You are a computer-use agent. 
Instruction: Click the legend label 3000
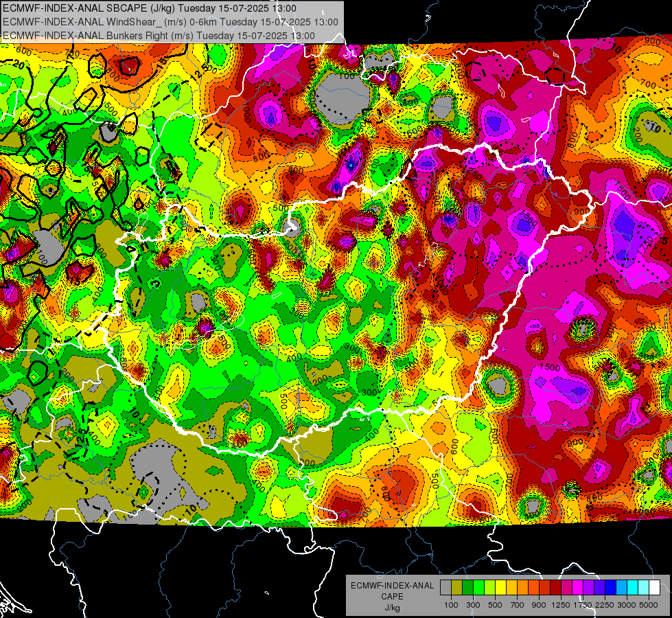coord(627,605)
